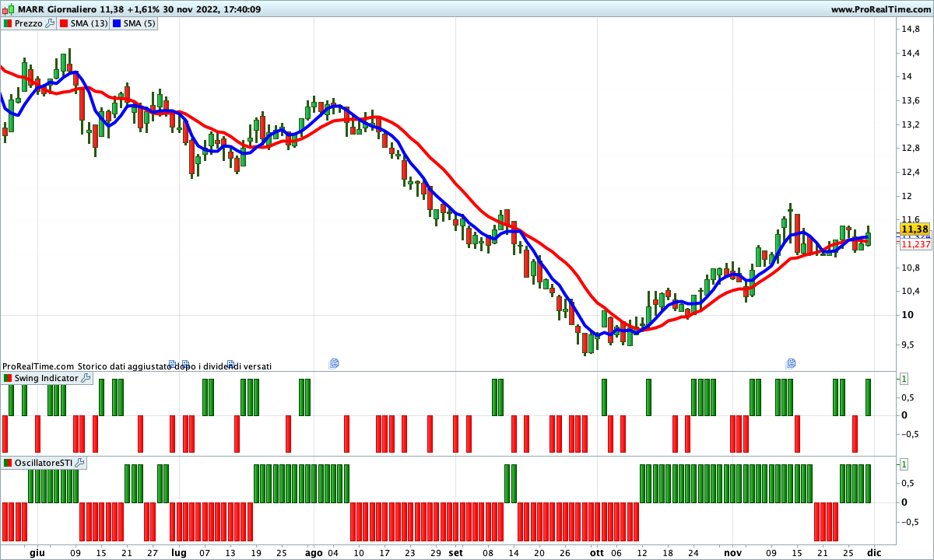Select the SMA (13) indicator label
Viewport: 934px width, 560px height.
pos(90,23)
